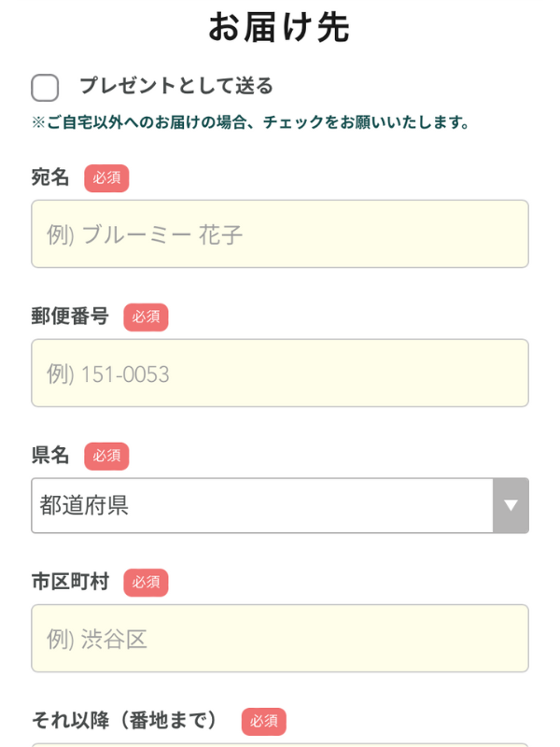Click the 必須 badge beside 市区町村
The image size is (560, 747).
tap(146, 583)
